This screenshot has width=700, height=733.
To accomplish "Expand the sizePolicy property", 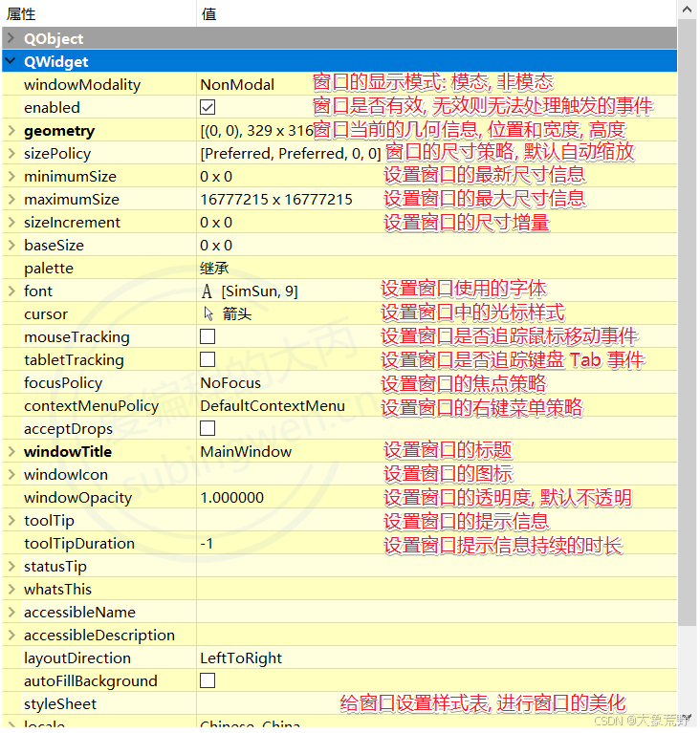I will (x=11, y=153).
